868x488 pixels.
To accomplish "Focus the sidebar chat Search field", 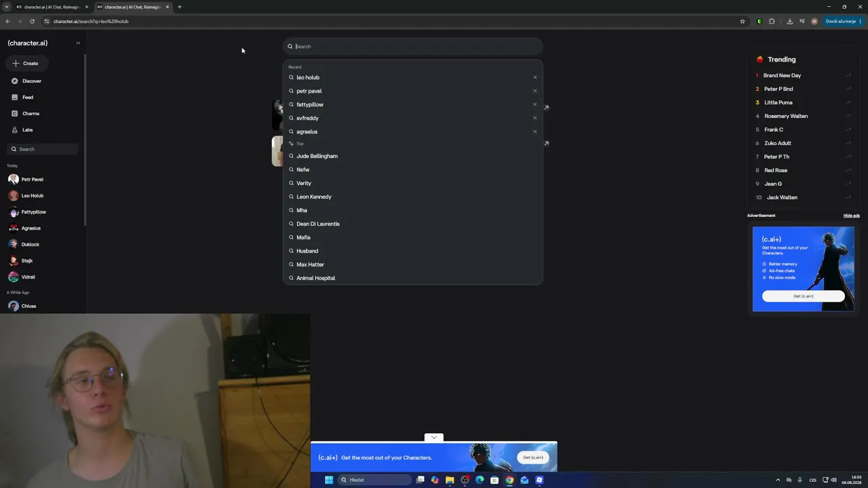I will [x=43, y=149].
